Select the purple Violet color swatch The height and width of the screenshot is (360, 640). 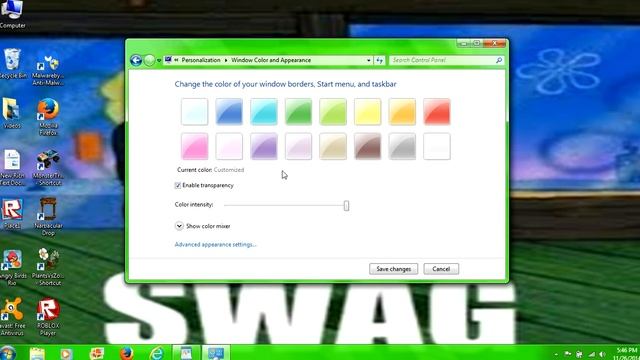coord(264,146)
